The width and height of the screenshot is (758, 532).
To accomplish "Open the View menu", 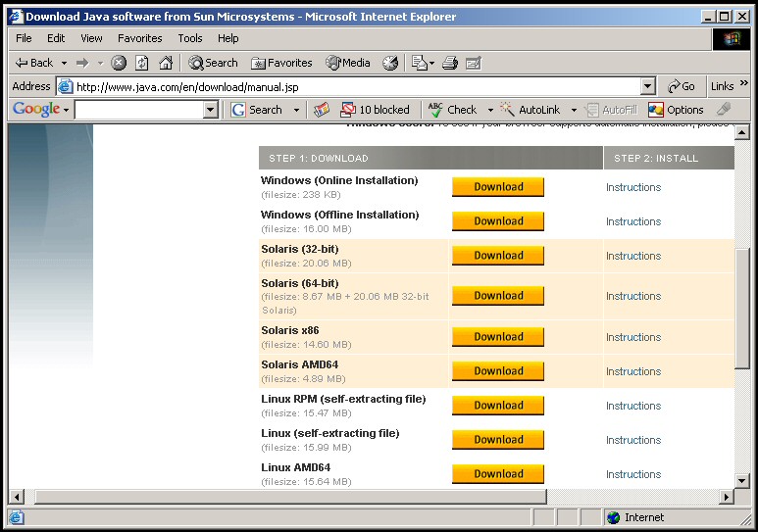I will (x=91, y=38).
